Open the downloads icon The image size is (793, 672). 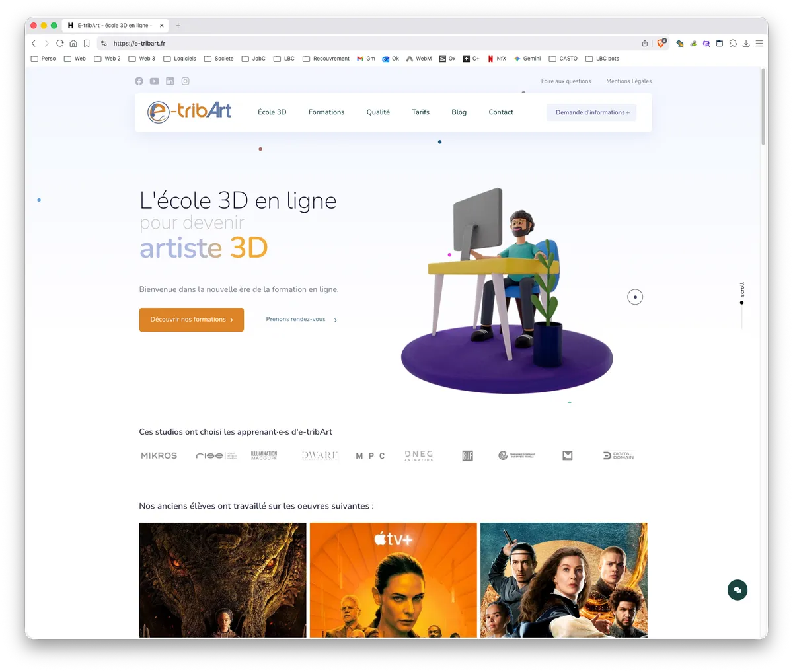(746, 43)
